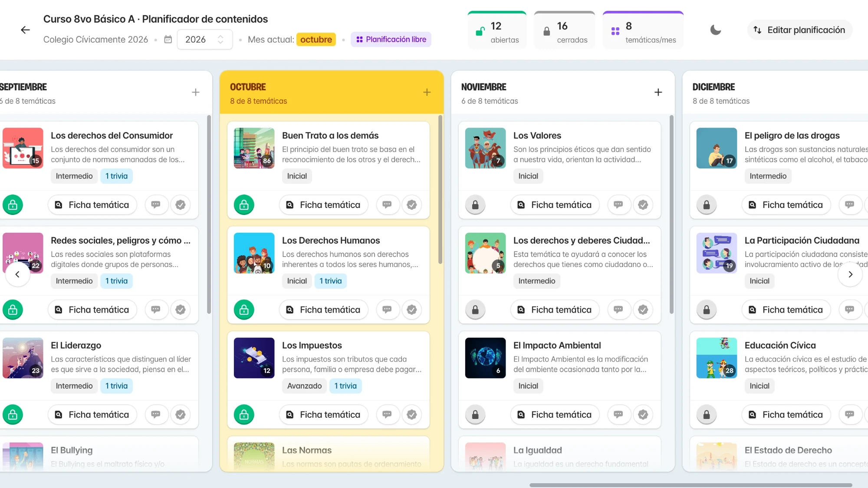Toggle green lock on Los derechos del Consumidor
This screenshot has width=868, height=488.
[13, 205]
